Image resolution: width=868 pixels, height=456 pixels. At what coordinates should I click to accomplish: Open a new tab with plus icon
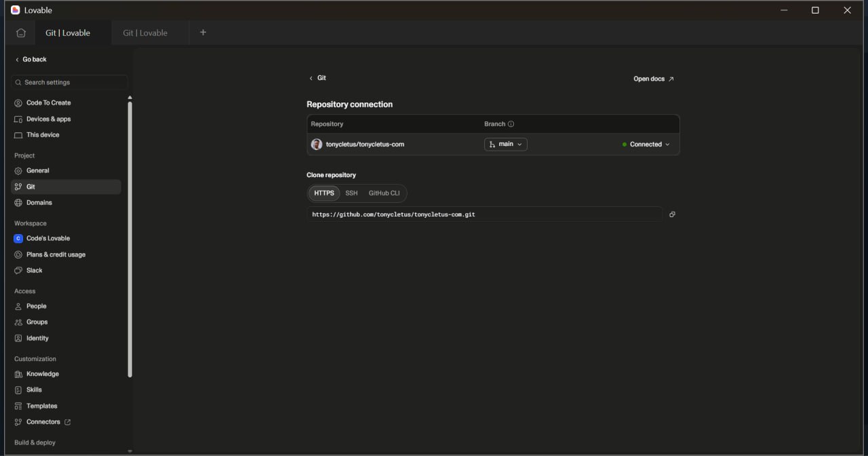coord(203,33)
